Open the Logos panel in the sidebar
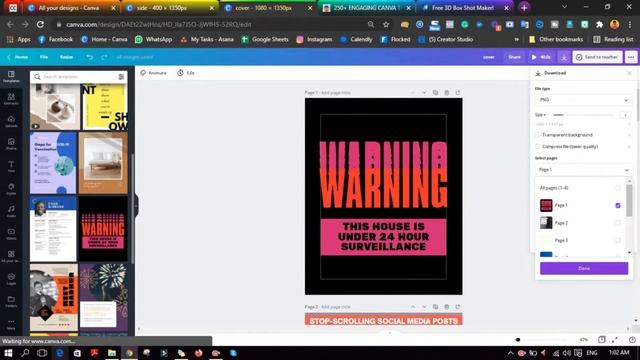 click(11, 279)
